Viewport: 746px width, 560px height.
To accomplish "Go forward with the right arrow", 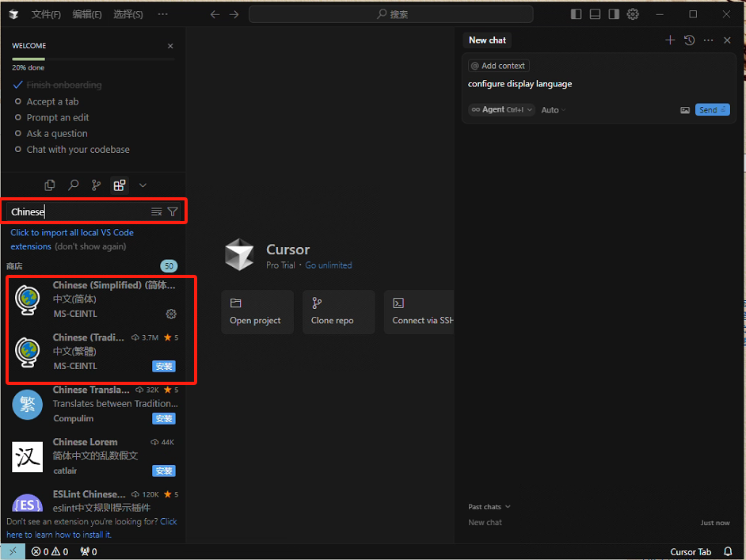I will click(x=234, y=14).
